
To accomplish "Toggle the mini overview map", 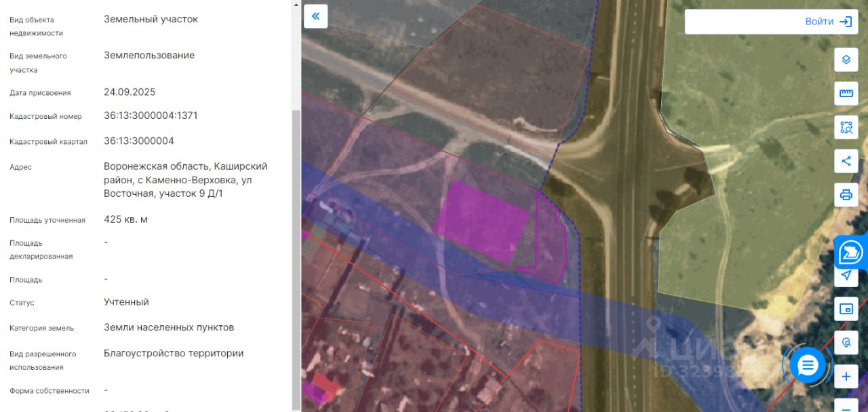I will click(846, 309).
